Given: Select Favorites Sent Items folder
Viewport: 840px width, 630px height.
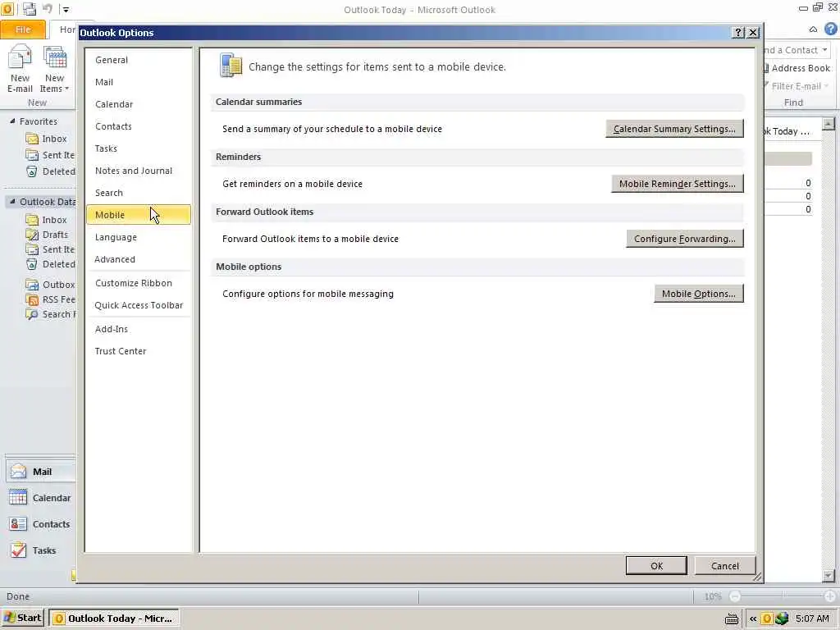Looking at the screenshot, I should click(50, 155).
